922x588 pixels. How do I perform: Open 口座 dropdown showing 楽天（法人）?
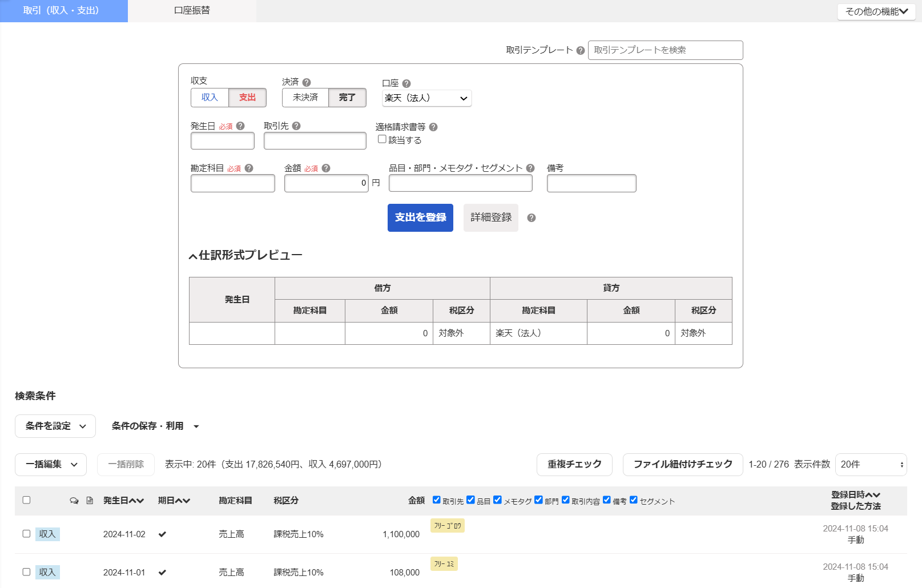(426, 98)
